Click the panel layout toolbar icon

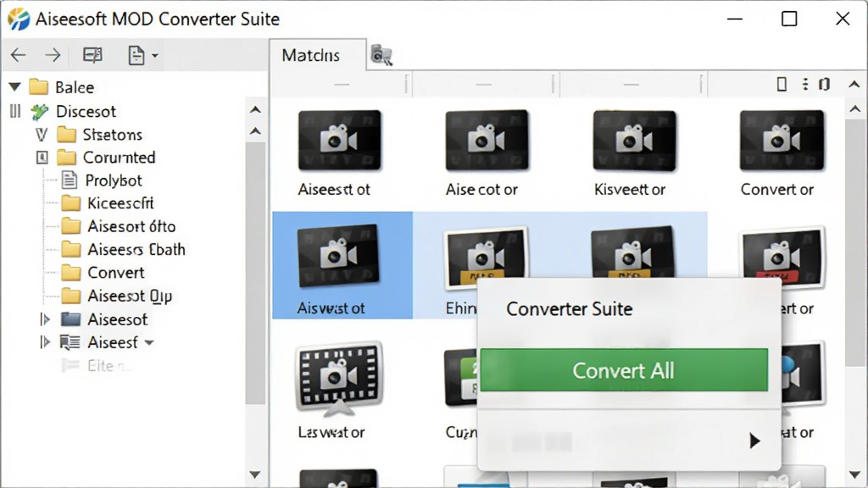[x=92, y=55]
